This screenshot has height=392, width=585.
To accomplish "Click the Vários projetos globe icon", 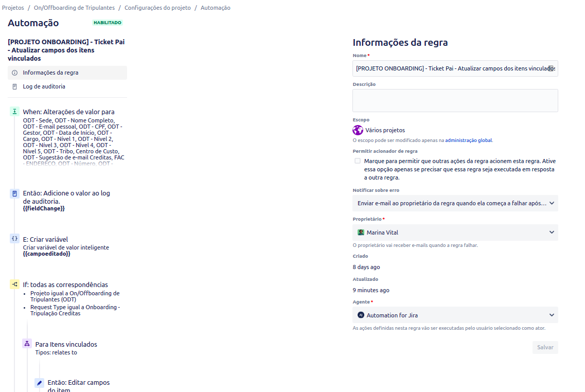I will point(358,130).
